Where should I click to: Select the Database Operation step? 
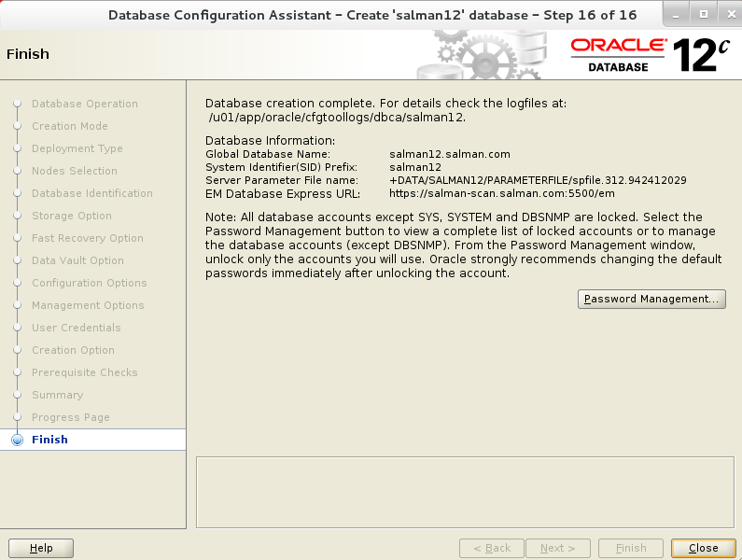tap(85, 104)
